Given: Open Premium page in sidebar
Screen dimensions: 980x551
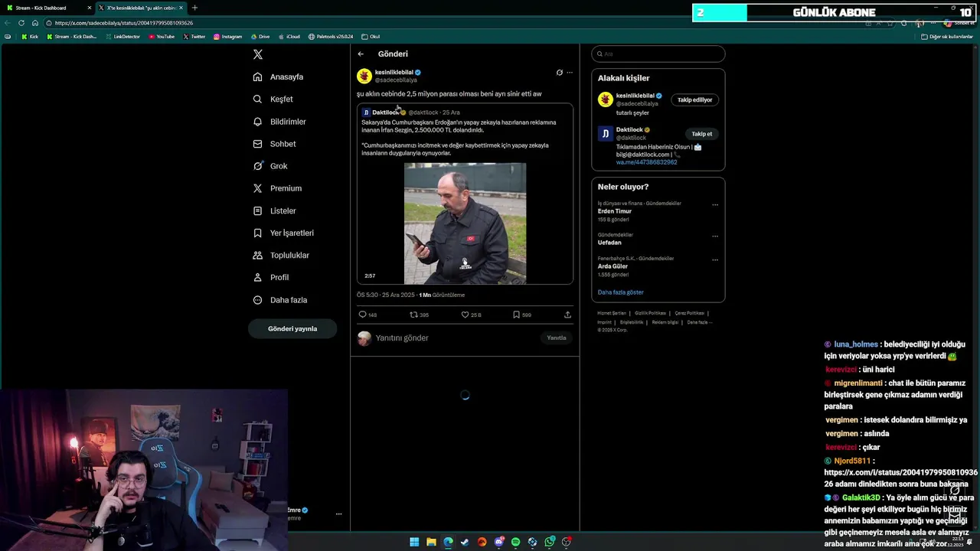Looking at the screenshot, I should pos(277,188).
